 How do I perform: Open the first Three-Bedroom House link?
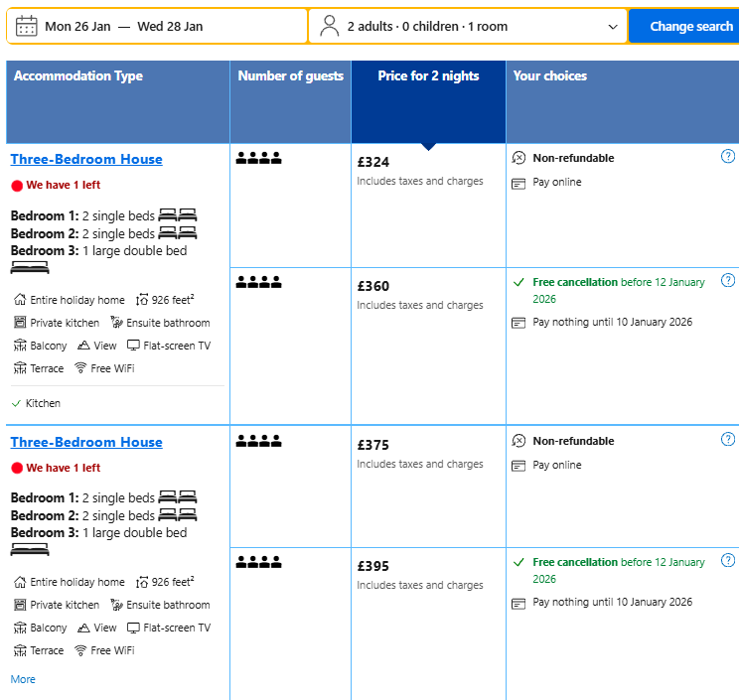click(x=86, y=159)
